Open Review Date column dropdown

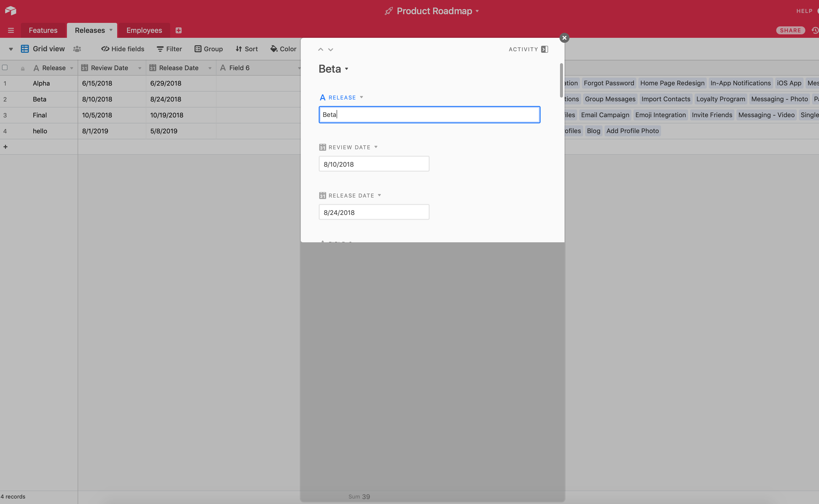pos(140,68)
